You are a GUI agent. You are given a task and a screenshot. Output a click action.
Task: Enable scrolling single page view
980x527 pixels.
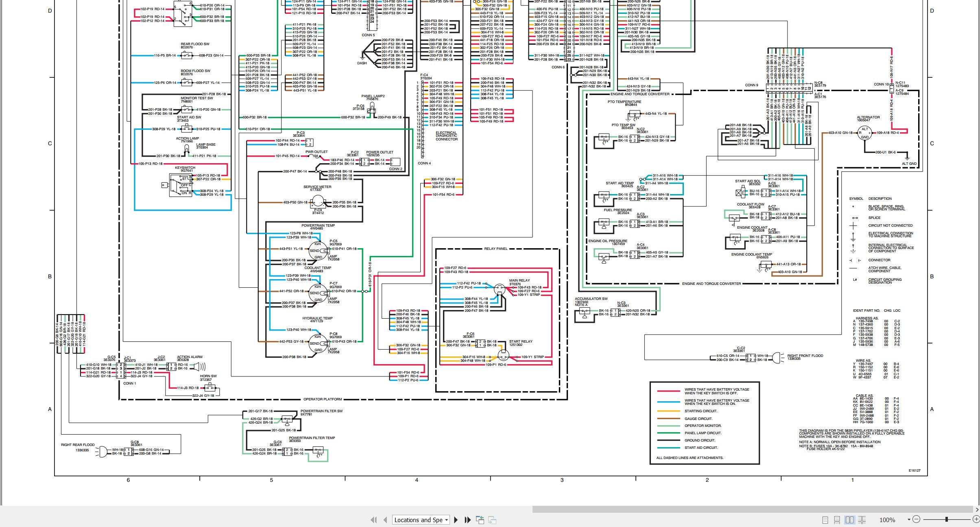point(837,520)
